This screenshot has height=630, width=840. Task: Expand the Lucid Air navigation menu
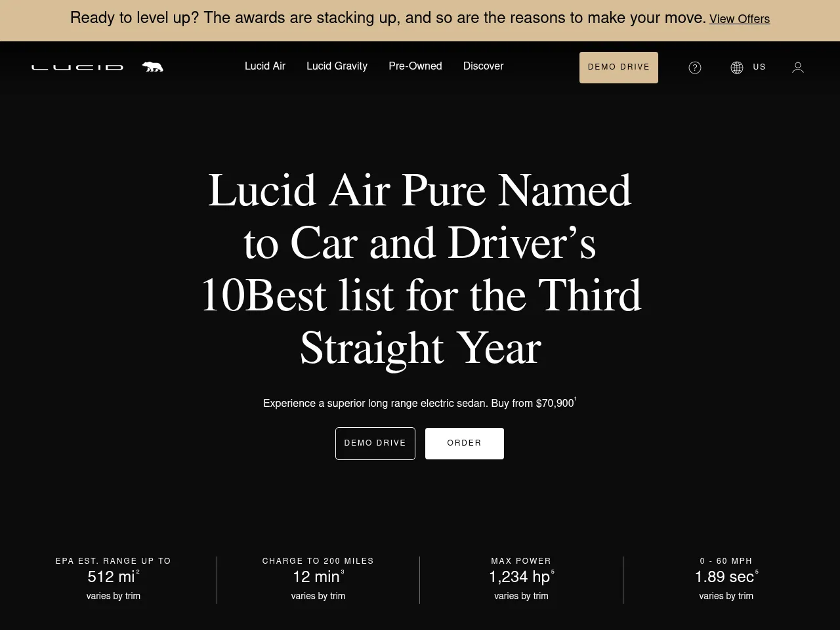click(x=264, y=66)
